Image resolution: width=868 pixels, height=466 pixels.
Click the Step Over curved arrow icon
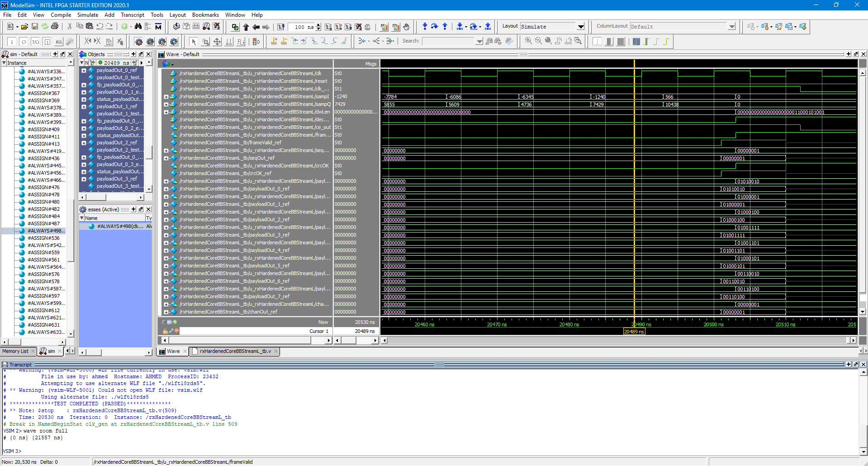tap(435, 27)
